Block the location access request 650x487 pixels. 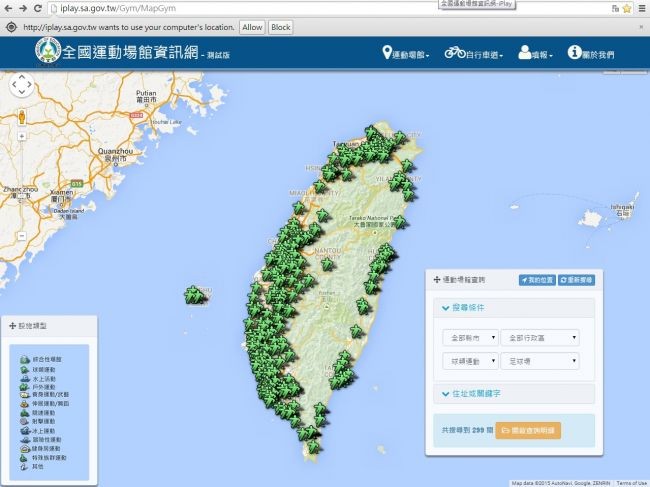click(x=280, y=27)
